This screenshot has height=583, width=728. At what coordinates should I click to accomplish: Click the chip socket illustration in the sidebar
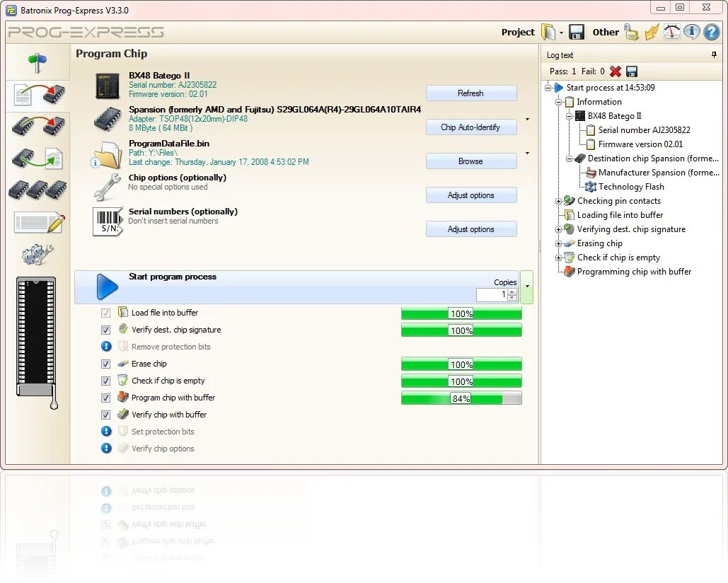37,342
